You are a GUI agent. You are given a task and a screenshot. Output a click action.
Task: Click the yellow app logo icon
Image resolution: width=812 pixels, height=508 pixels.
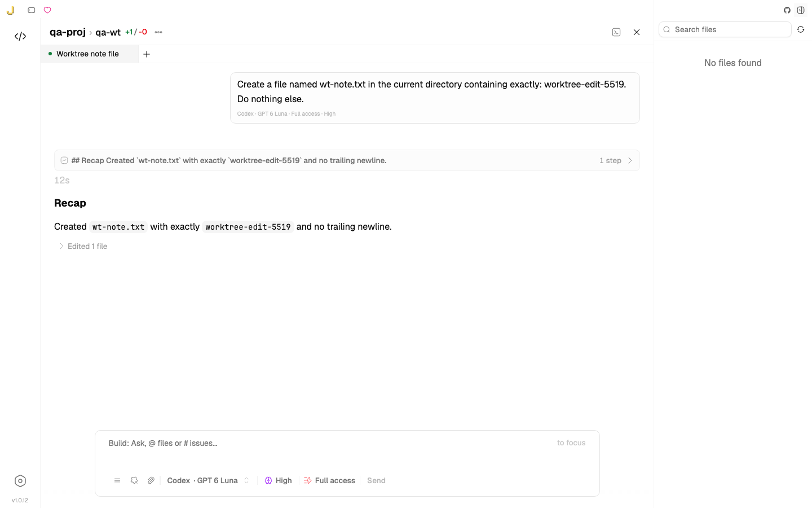[10, 10]
